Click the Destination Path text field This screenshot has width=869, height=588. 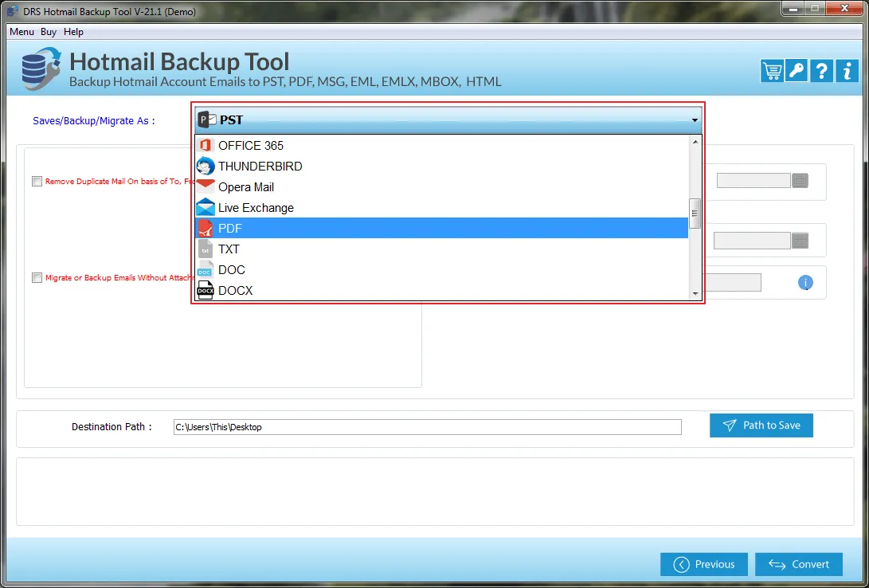coord(427,427)
